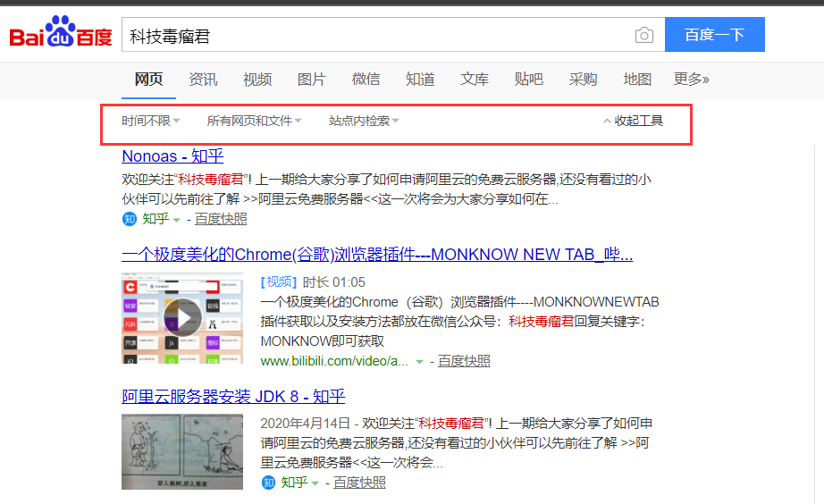This screenshot has height=504, width=824.
Task: Click the [视频] tag label
Action: pyautogui.click(x=279, y=282)
